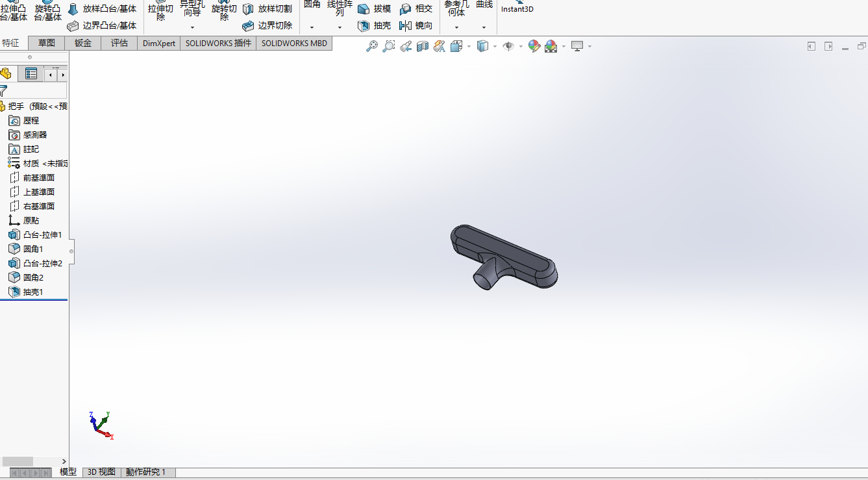The height and width of the screenshot is (480, 868).
Task: Click Zoom to Area magnifier icon
Action: (x=389, y=46)
